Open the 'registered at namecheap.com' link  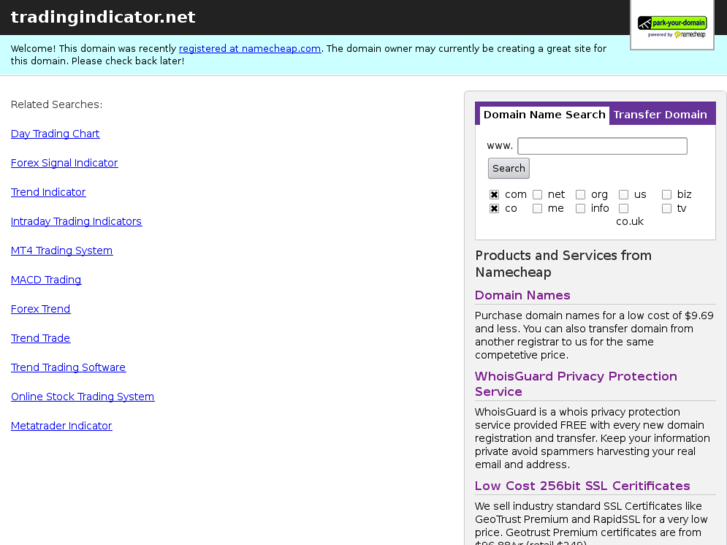[x=249, y=48]
